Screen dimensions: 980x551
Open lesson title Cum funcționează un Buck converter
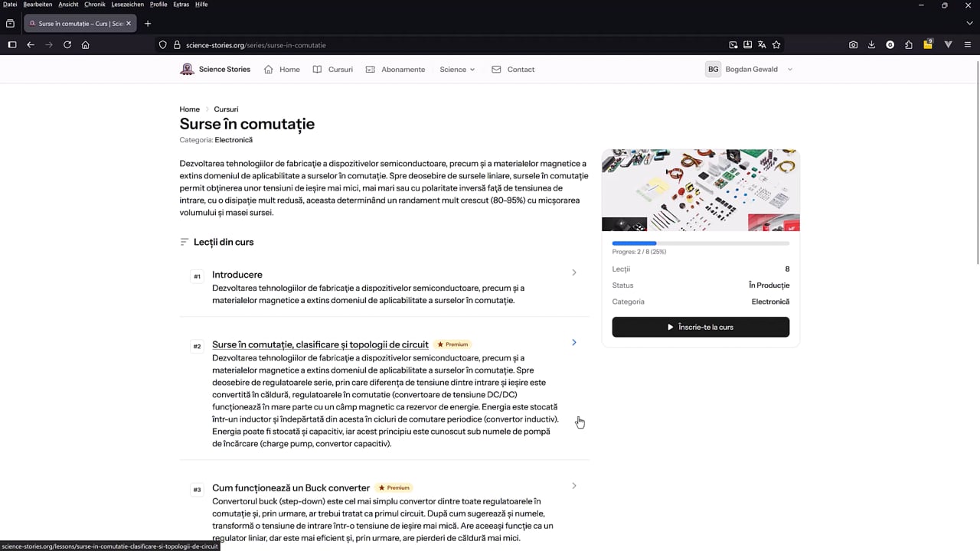tap(291, 488)
